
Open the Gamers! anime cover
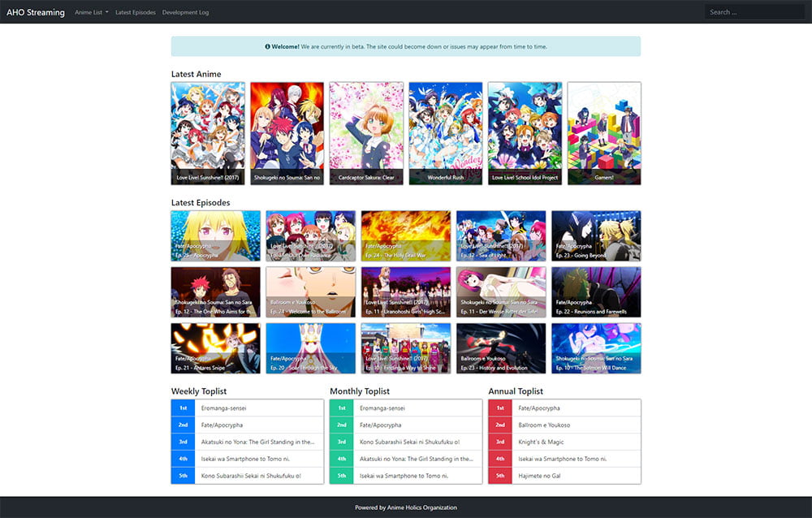pyautogui.click(x=604, y=133)
